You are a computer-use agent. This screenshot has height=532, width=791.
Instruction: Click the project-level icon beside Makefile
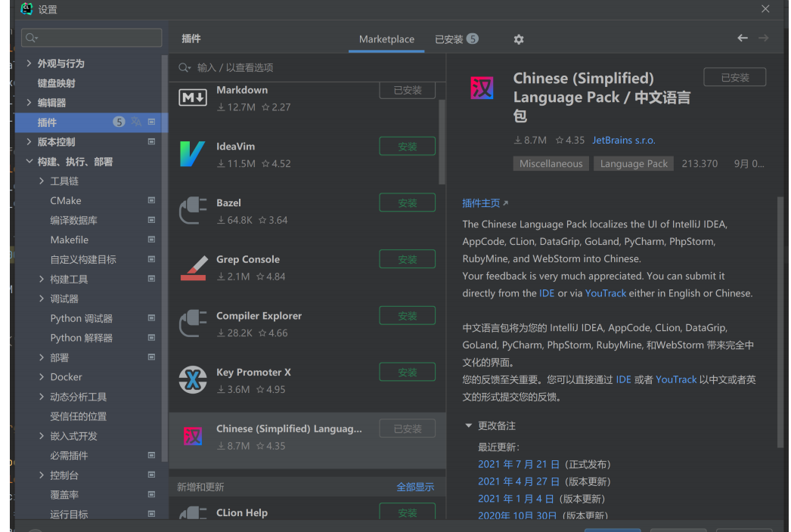(151, 240)
